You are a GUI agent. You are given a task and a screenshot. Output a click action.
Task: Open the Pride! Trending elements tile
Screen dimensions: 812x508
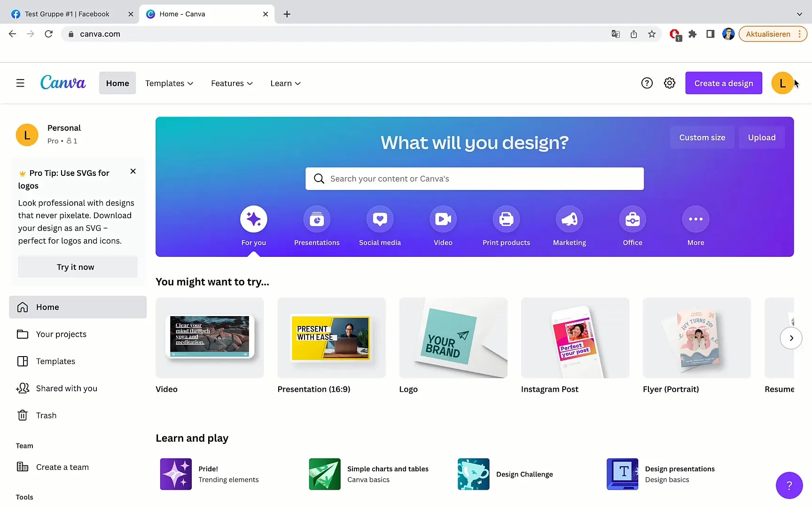click(x=210, y=474)
